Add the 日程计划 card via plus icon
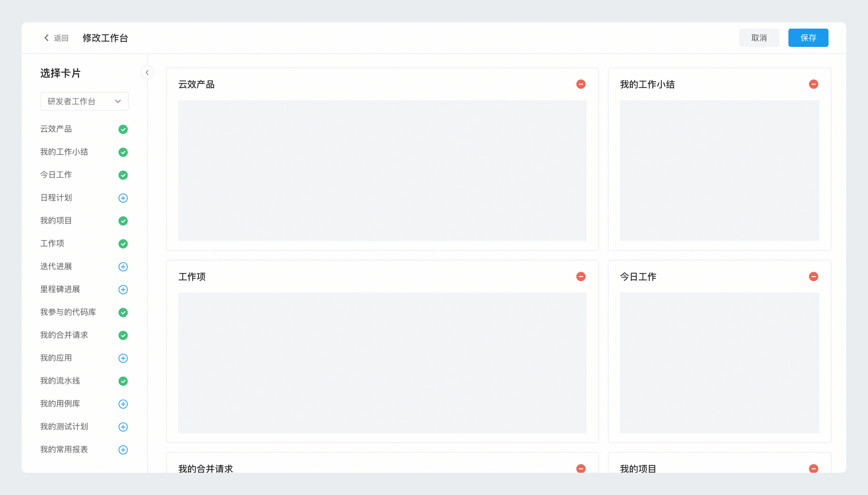 (123, 198)
